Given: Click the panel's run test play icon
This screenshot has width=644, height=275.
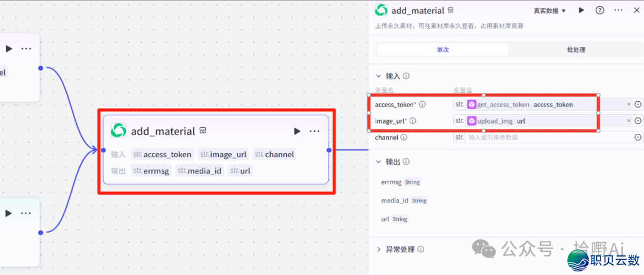Looking at the screenshot, I should 581,10.
